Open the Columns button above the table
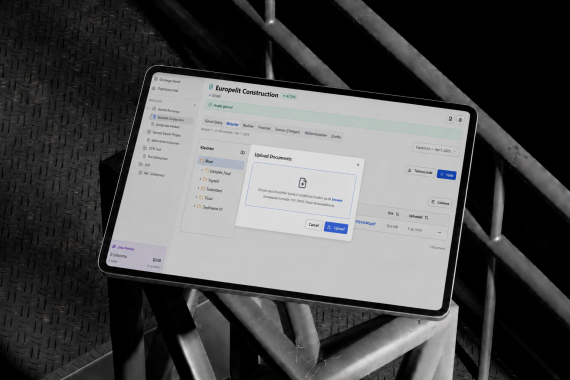The image size is (570, 380). click(x=440, y=202)
